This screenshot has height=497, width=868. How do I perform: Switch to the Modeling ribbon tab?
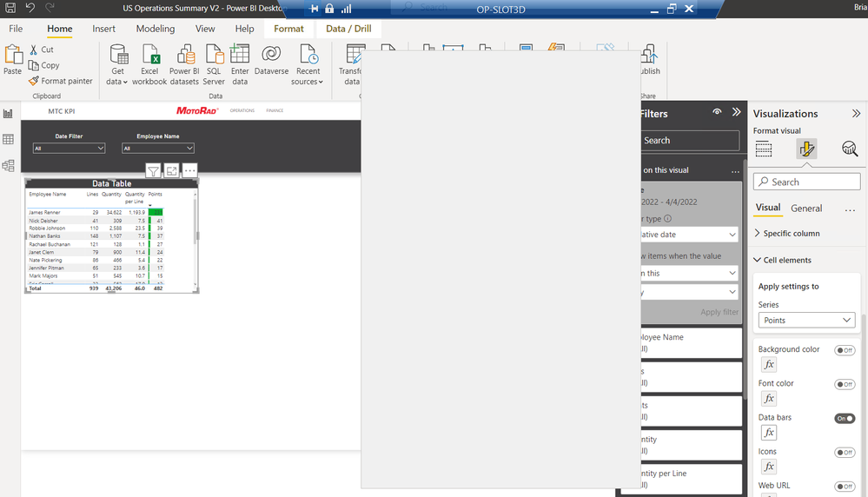[156, 29]
